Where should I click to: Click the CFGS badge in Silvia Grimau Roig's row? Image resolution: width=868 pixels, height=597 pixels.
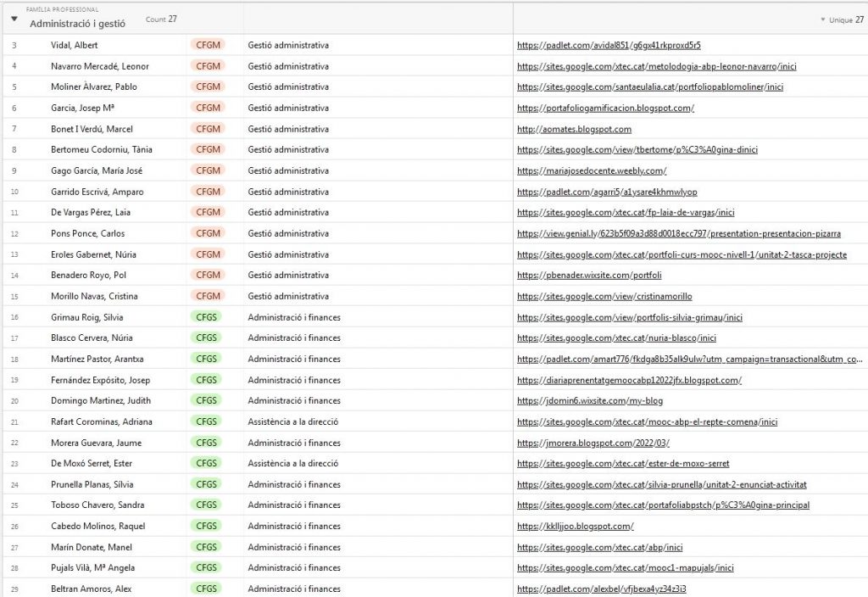coord(207,317)
